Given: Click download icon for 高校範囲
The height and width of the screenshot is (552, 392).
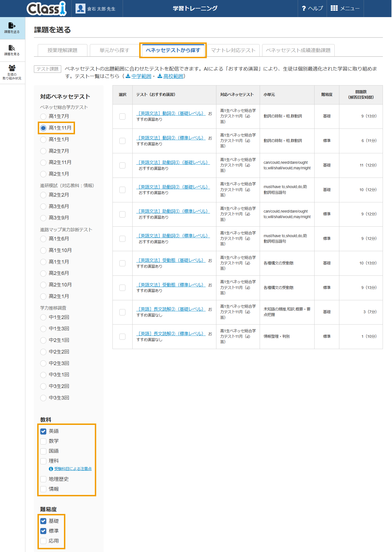Looking at the screenshot, I should (160, 76).
